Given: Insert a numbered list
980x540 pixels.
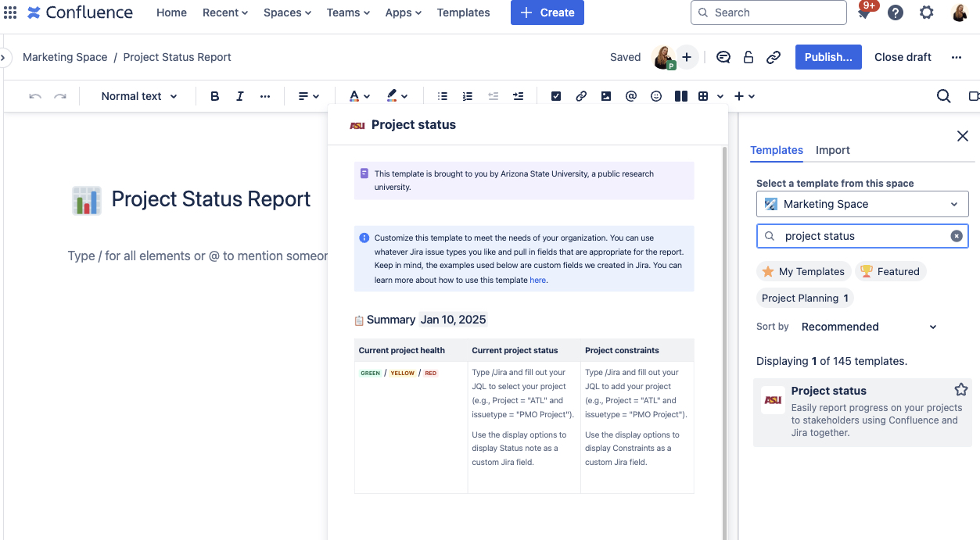Looking at the screenshot, I should coord(468,96).
